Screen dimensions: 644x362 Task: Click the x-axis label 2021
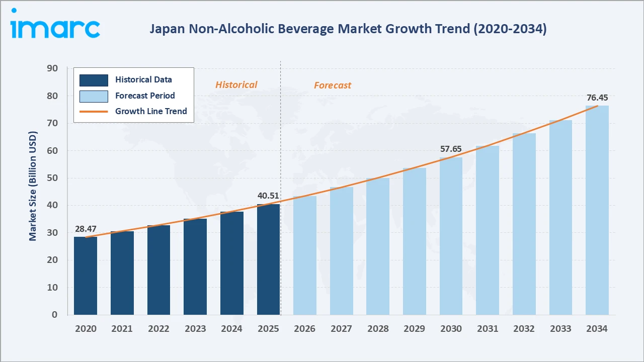tap(122, 329)
